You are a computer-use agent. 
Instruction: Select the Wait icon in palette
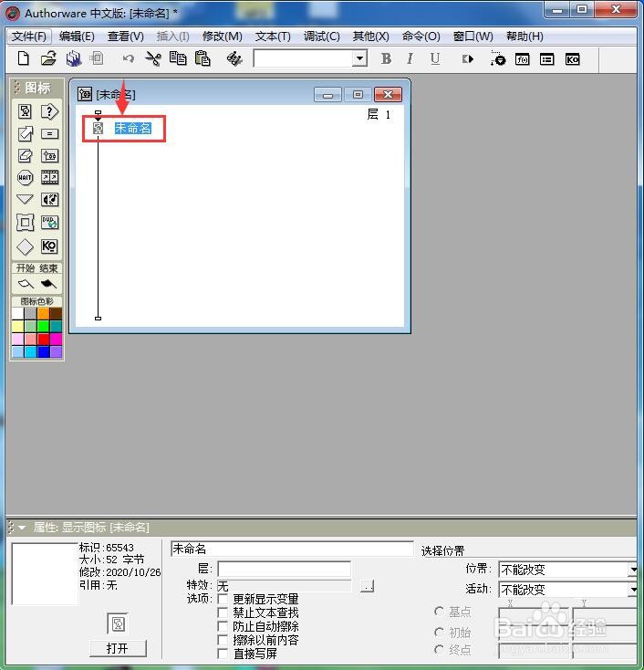tap(25, 177)
